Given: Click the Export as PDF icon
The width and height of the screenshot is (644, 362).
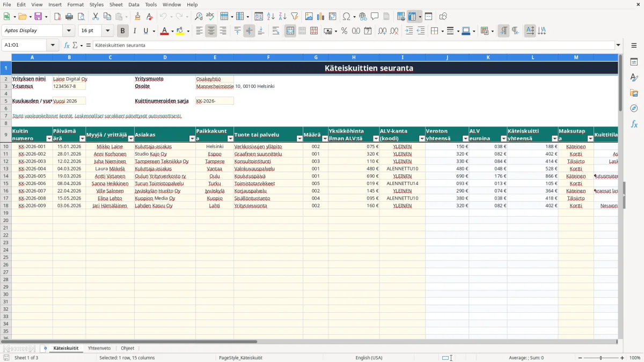Looking at the screenshot, I should coord(57,17).
